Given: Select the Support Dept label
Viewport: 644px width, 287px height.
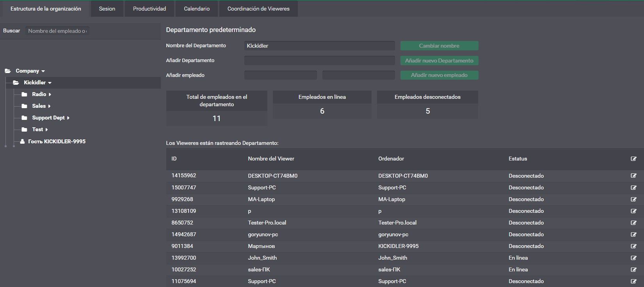Looking at the screenshot, I should tap(48, 118).
